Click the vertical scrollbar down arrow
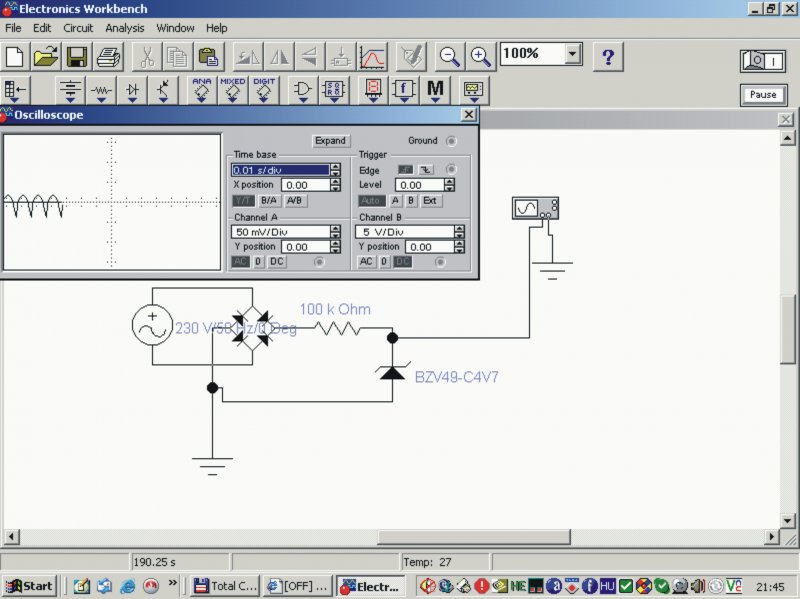800x599 pixels. pyautogui.click(x=787, y=521)
